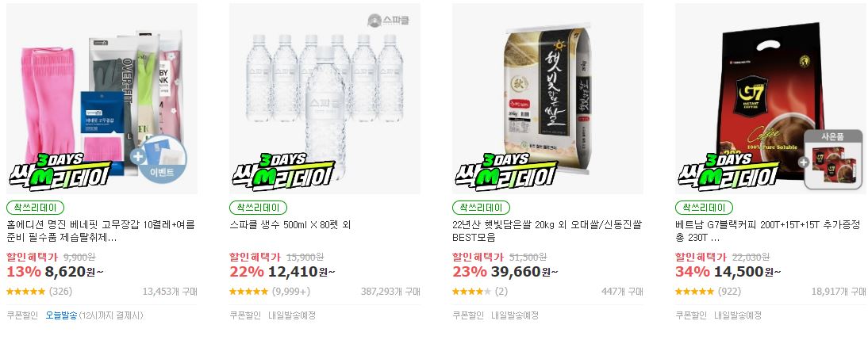Image resolution: width=868 pixels, height=340 pixels.
Task: Open the 홈에디션 명진 베네핏 고무장갑 title link
Action: (x=101, y=231)
